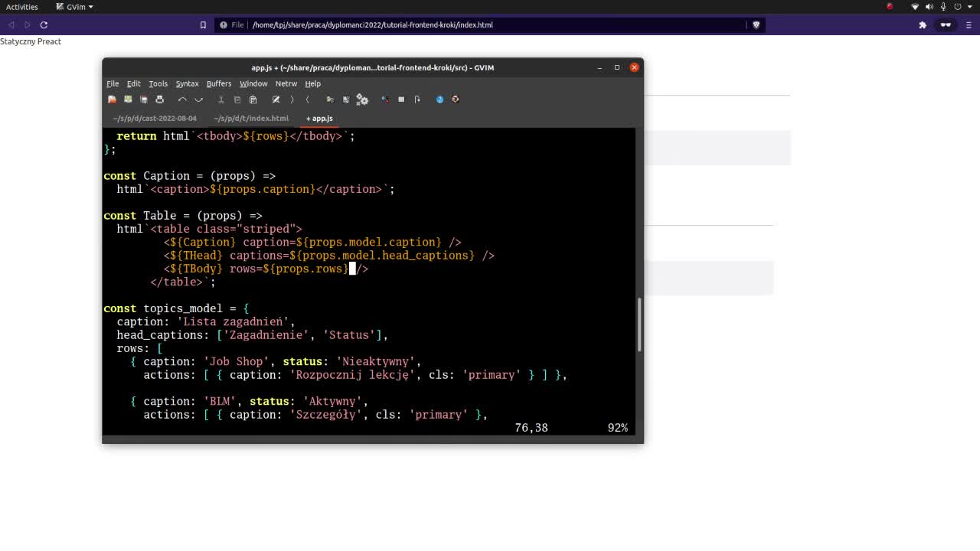Save the current file using GVim's toolbar
The width and height of the screenshot is (980, 551).
pos(128,99)
